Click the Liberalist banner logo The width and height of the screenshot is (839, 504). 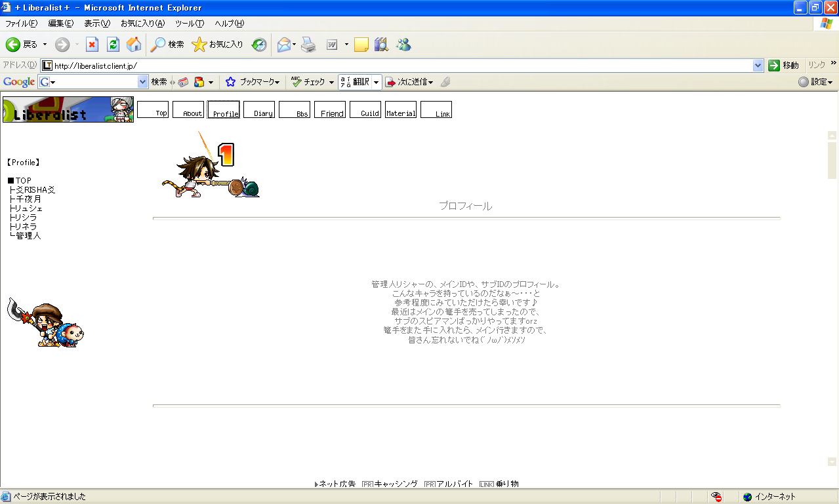(x=68, y=109)
